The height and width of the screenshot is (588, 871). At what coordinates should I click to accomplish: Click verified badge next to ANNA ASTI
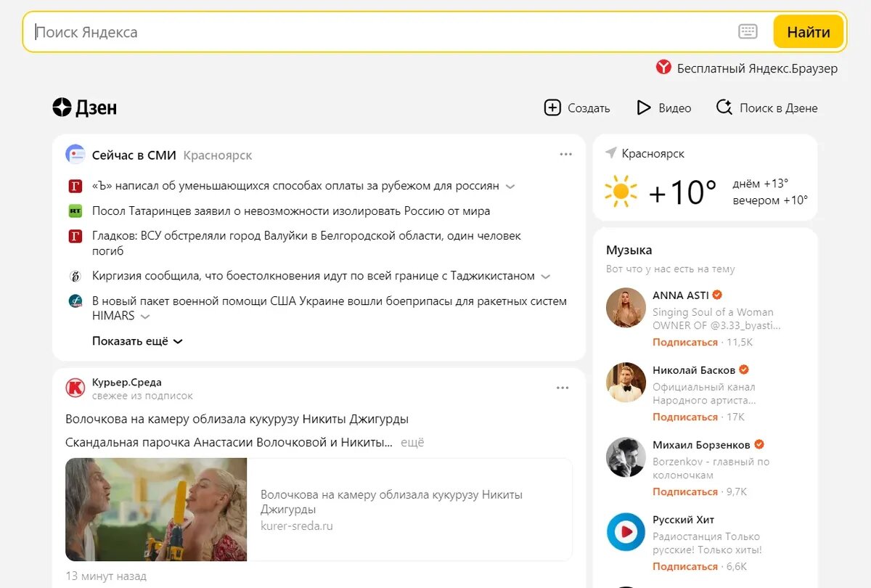point(717,295)
